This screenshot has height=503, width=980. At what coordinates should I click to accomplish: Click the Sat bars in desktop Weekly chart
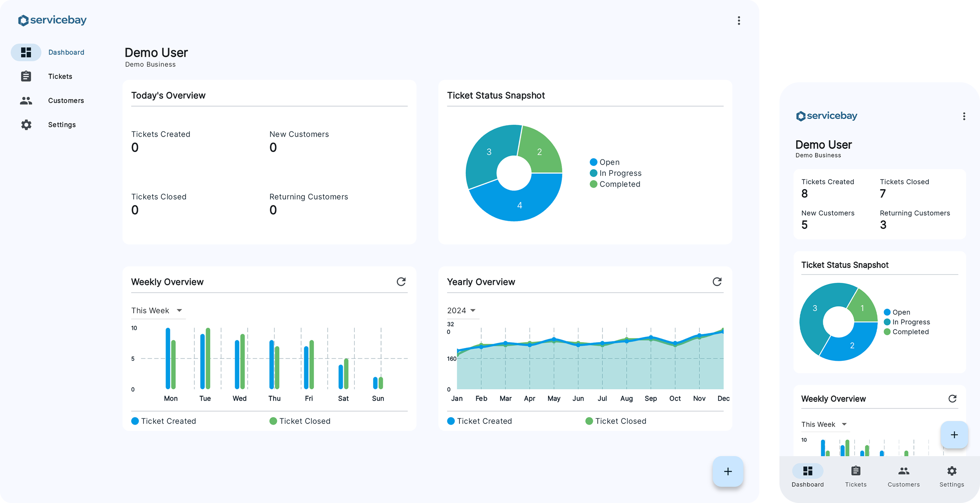343,374
